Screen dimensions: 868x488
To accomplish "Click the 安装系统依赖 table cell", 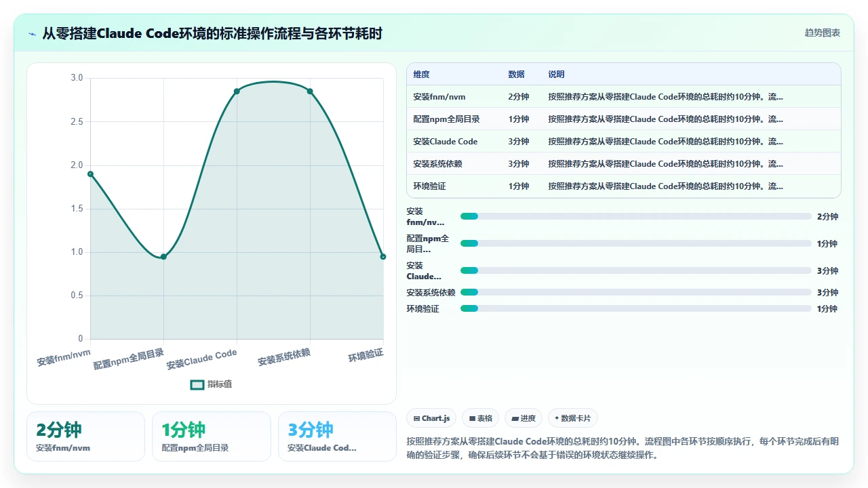I will coord(437,164).
